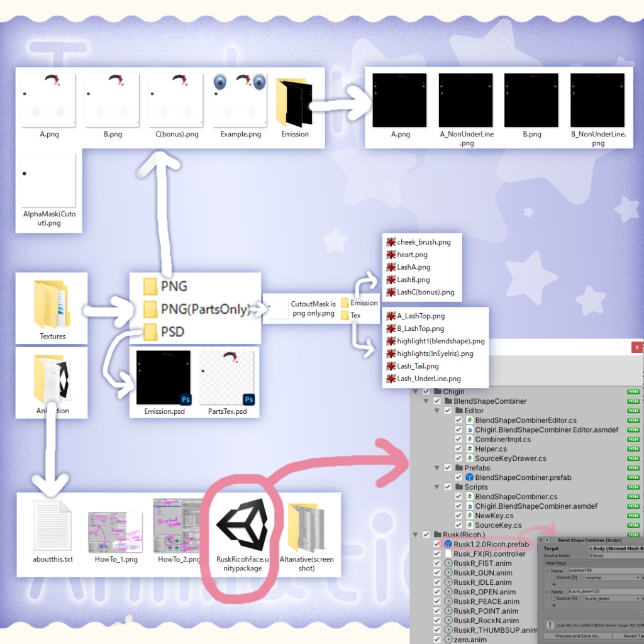The image size is (644, 644).
Task: Click Process And Save As... button
Action: [577, 636]
